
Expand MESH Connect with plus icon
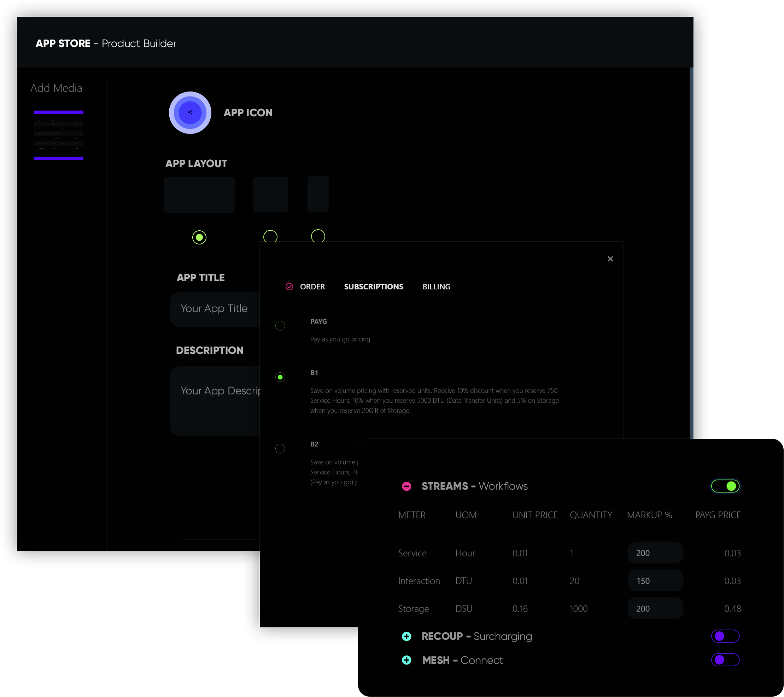click(x=406, y=660)
